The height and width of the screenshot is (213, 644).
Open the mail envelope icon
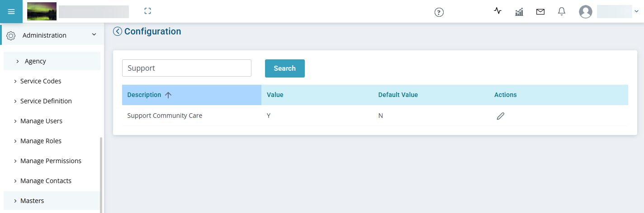pyautogui.click(x=540, y=12)
